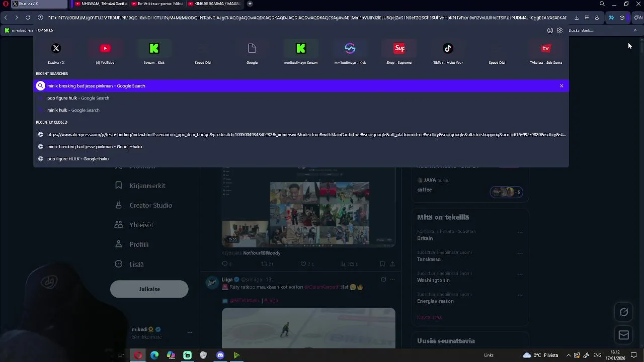Open Opera GX in the taskbar

pos(138,355)
